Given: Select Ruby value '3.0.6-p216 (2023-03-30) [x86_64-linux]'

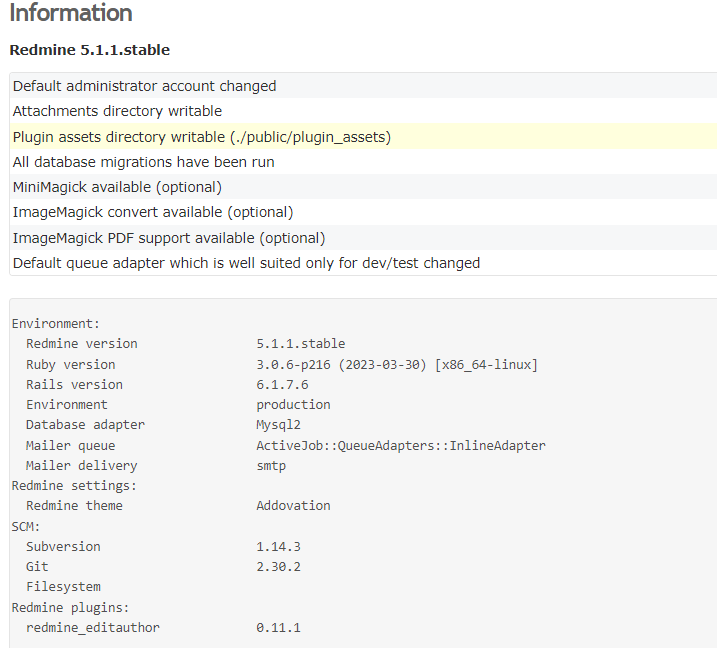Looking at the screenshot, I should pos(397,364).
